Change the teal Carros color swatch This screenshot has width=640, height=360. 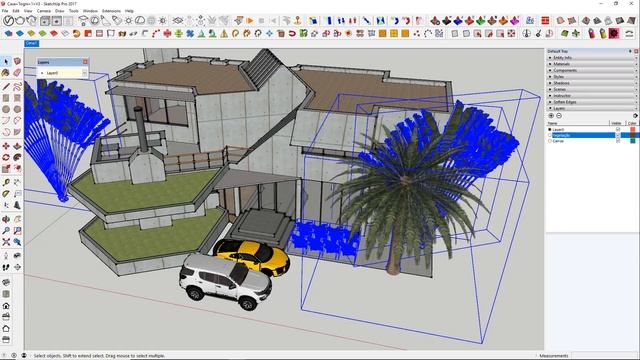(x=633, y=141)
